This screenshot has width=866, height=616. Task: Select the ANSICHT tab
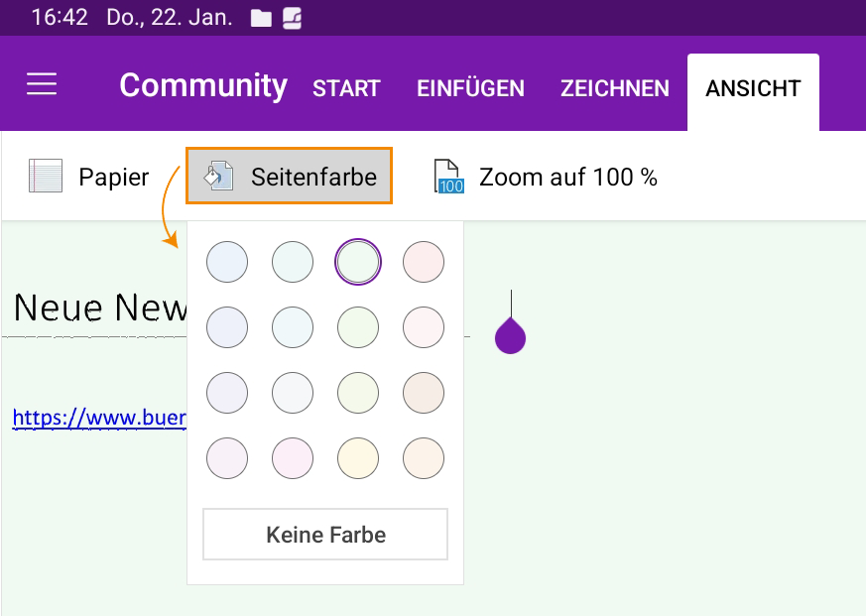point(753,88)
